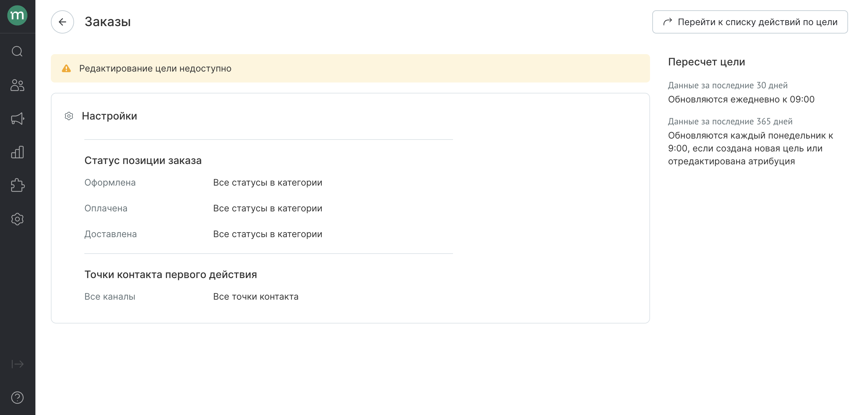Image resolution: width=868 pixels, height=415 pixels.
Task: Click the Пересчет цели heading
Action: [706, 62]
